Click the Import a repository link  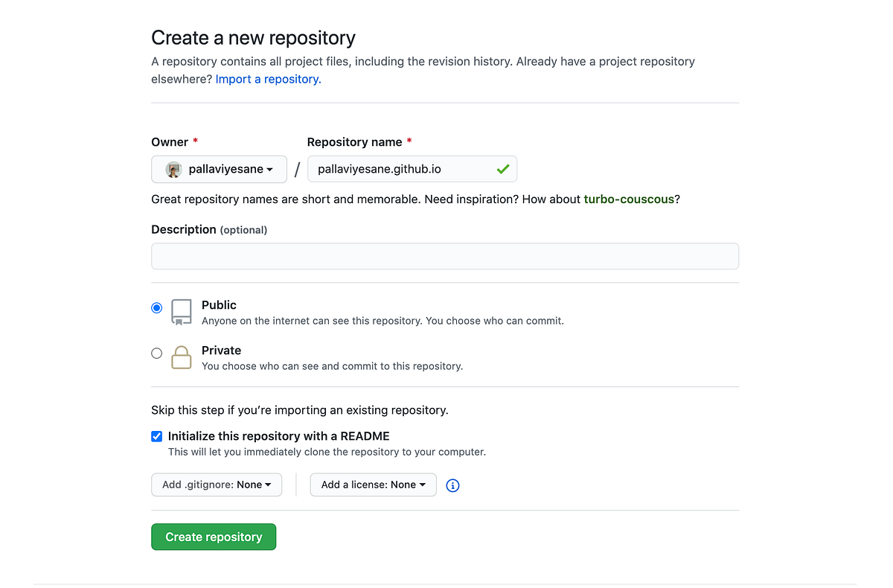click(x=266, y=79)
